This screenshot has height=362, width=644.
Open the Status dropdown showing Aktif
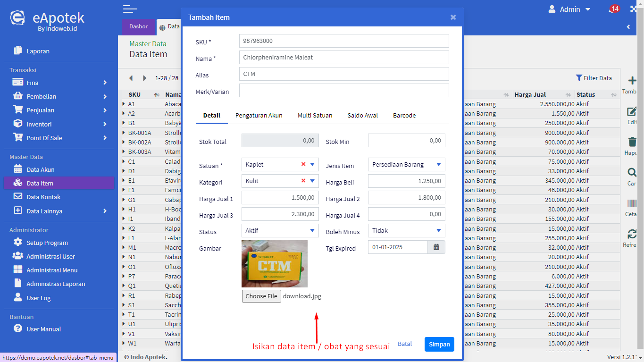pos(280,231)
